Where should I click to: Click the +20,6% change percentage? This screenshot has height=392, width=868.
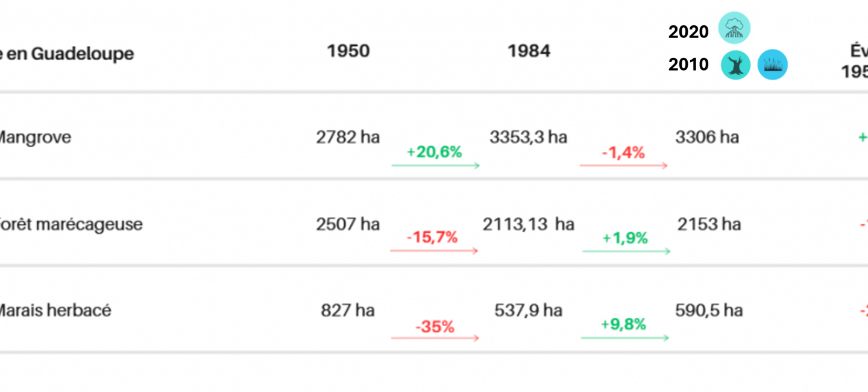tap(434, 152)
